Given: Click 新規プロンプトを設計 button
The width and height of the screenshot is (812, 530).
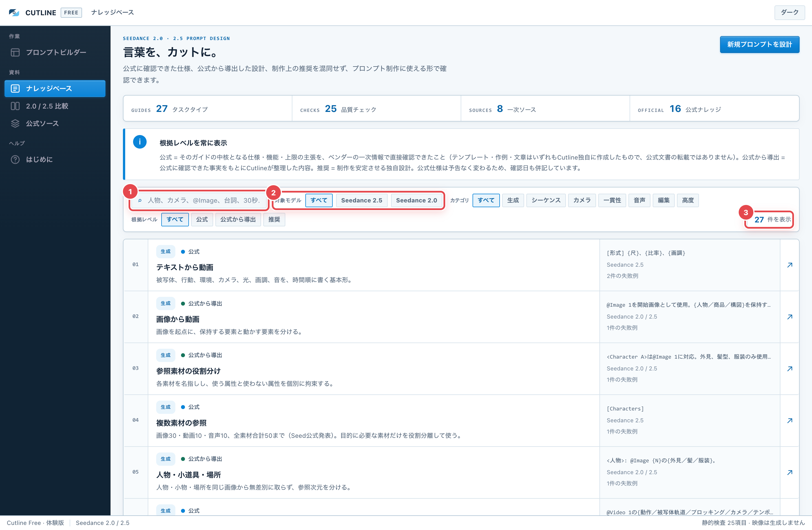Looking at the screenshot, I should [760, 44].
